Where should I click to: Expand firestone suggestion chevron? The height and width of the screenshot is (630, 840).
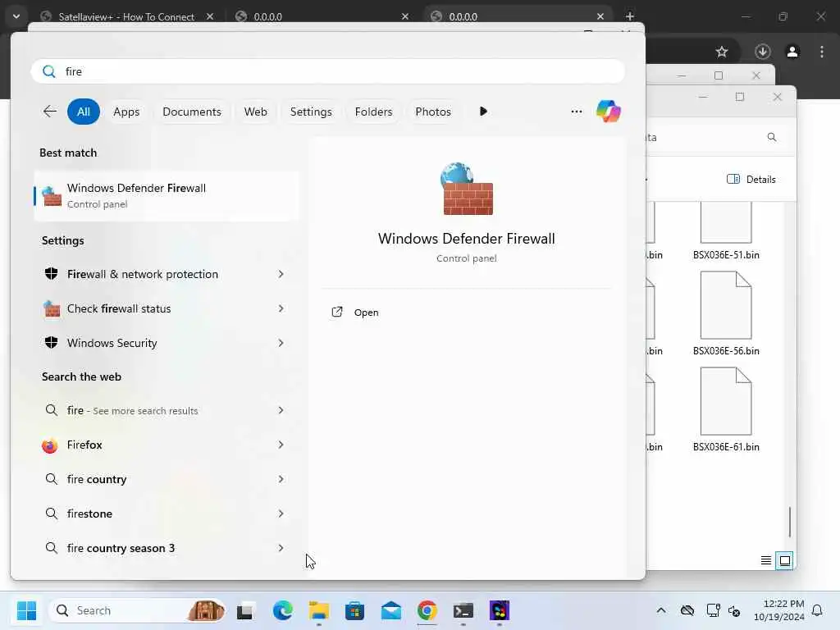(x=281, y=514)
